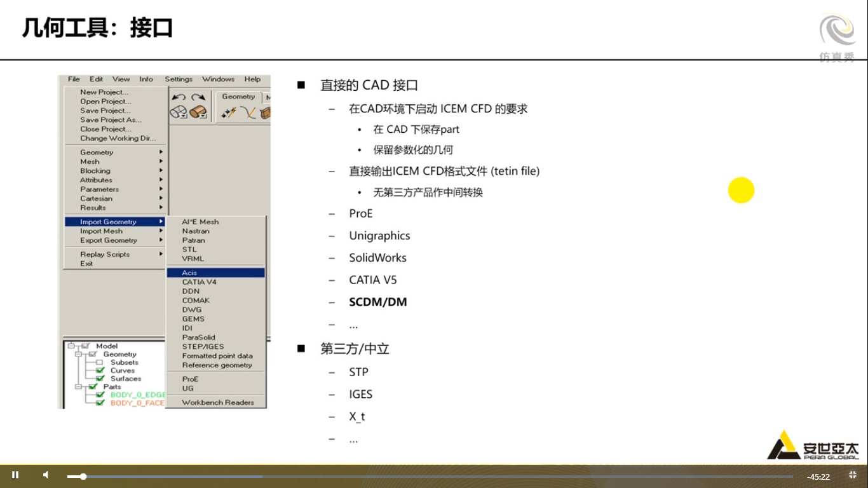
Task: Select the Create Point tool icon
Action: (x=227, y=113)
